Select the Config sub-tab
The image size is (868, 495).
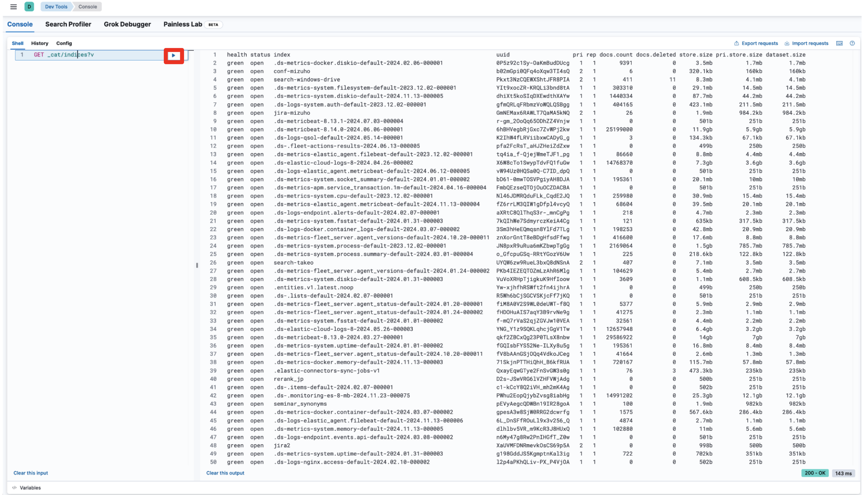coord(64,43)
